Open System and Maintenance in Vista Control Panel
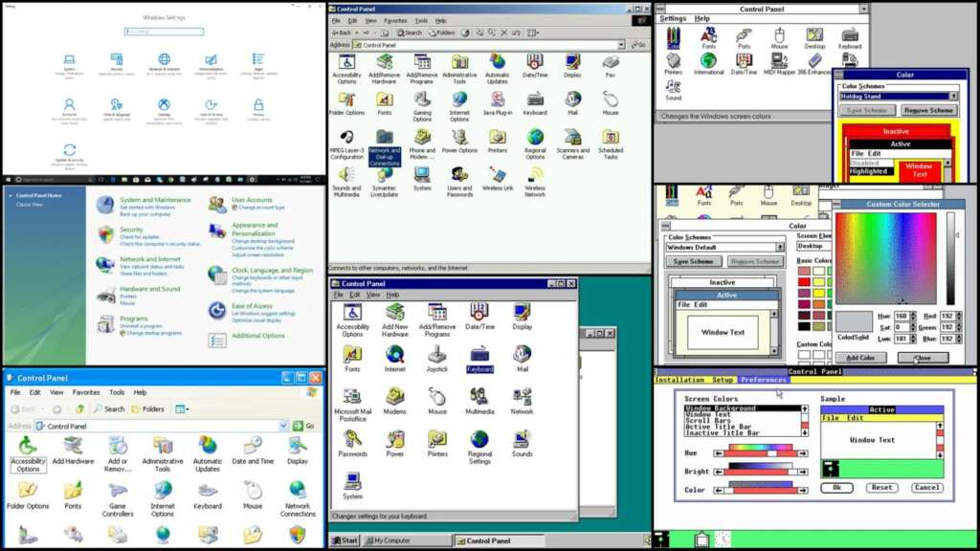Viewport: 980px width, 551px height. click(155, 200)
